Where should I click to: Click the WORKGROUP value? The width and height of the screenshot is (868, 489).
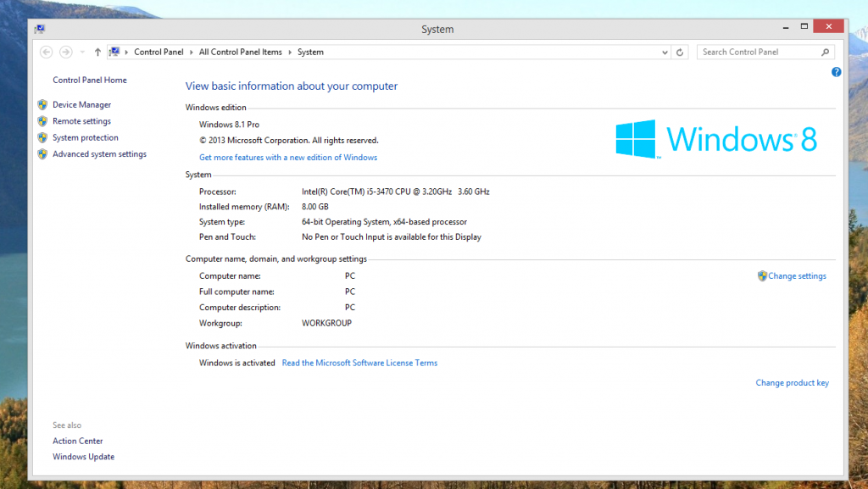(x=326, y=323)
